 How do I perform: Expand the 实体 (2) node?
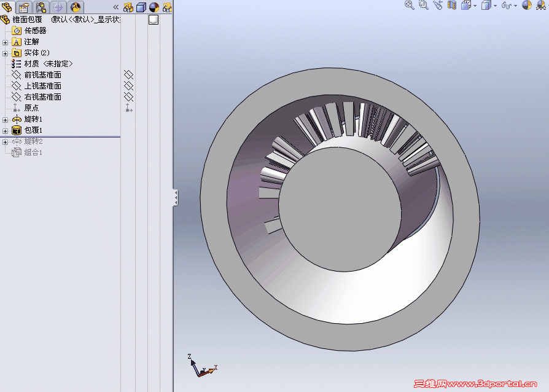pos(5,53)
